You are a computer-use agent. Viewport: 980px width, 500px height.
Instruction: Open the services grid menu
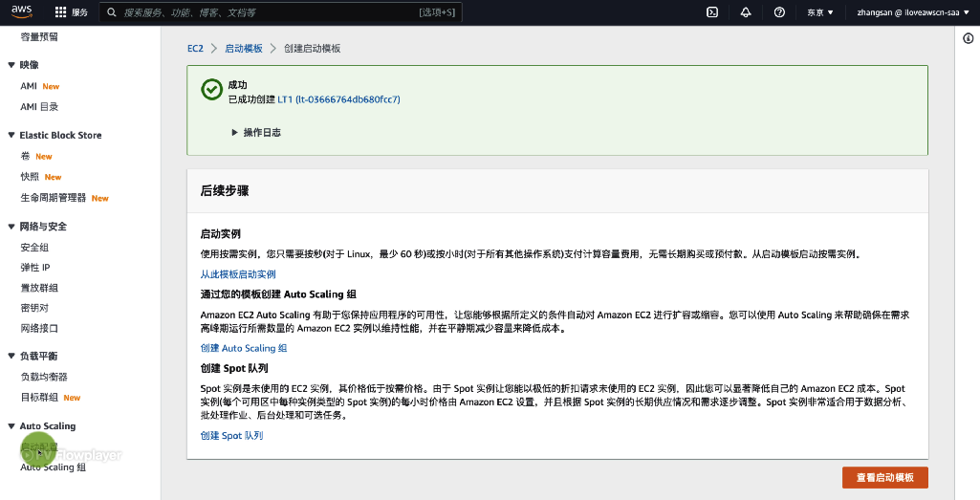tap(60, 11)
